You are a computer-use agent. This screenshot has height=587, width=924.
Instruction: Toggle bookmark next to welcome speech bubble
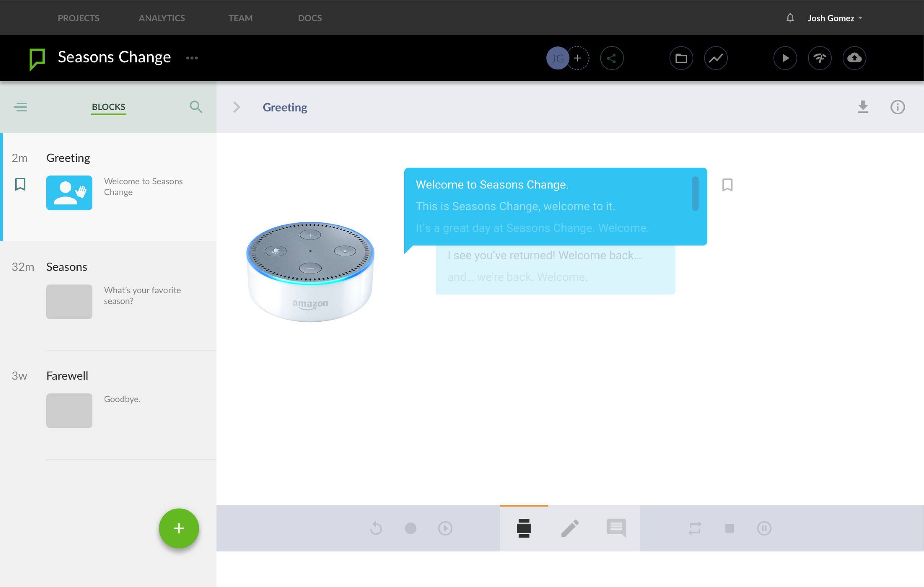coord(727,185)
